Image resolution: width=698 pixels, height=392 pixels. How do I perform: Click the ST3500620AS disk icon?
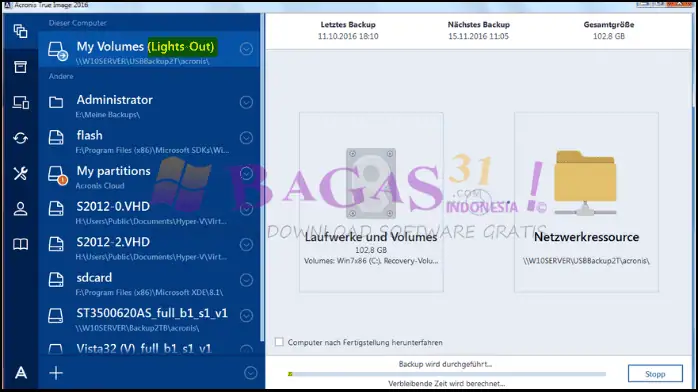click(x=56, y=315)
